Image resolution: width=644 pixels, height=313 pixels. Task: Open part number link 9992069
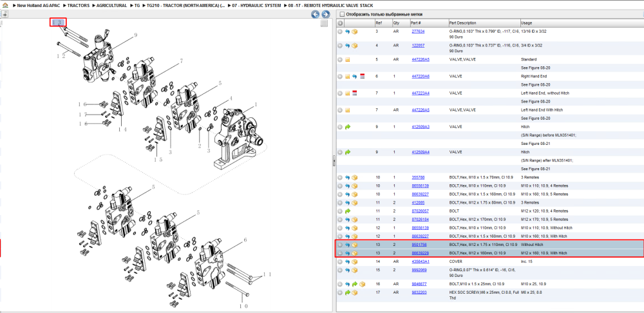(x=419, y=270)
